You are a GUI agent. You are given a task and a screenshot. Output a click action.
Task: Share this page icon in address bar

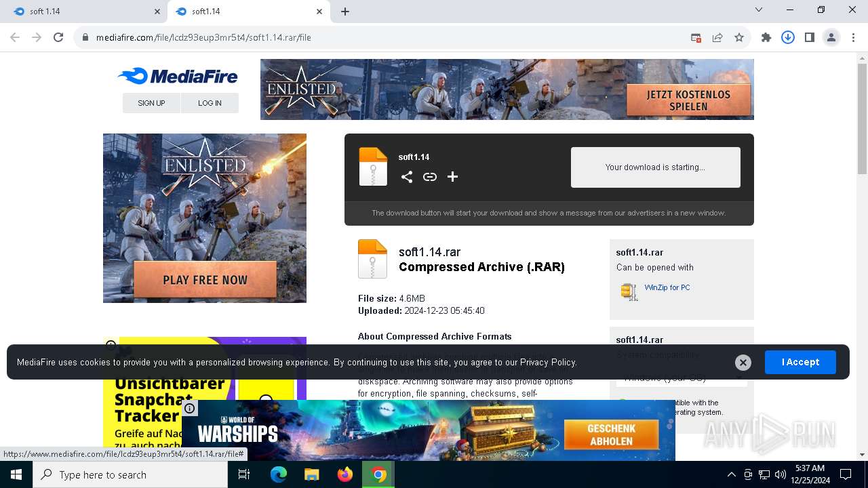tap(717, 38)
